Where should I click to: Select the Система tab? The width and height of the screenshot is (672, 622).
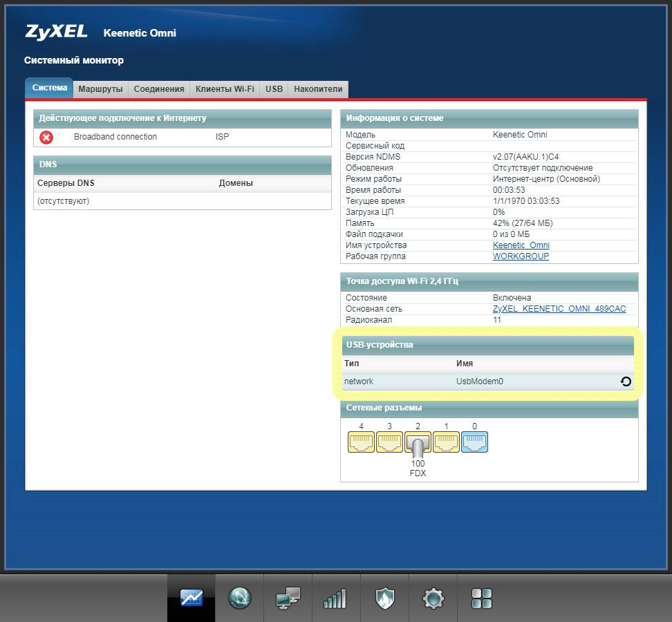(x=50, y=88)
